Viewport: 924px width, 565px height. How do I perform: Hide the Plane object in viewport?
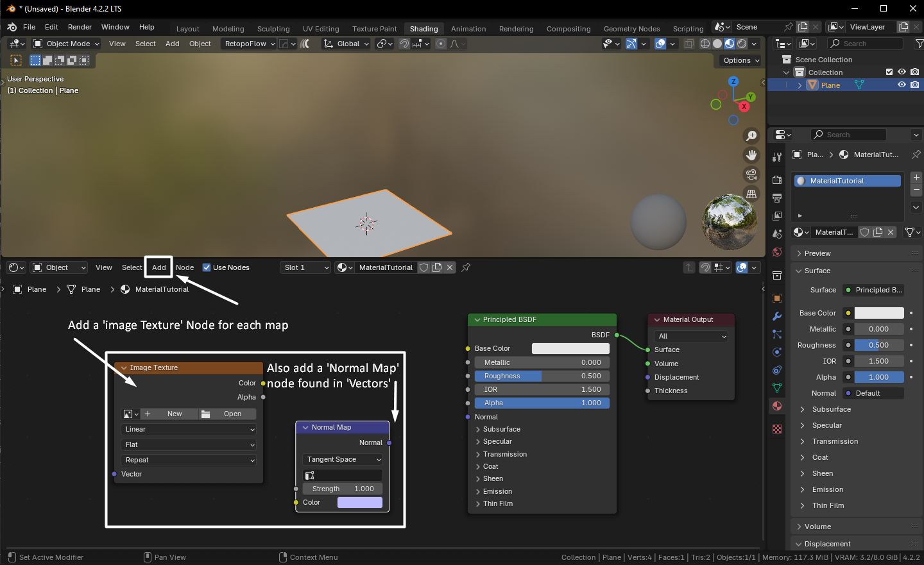pyautogui.click(x=902, y=85)
